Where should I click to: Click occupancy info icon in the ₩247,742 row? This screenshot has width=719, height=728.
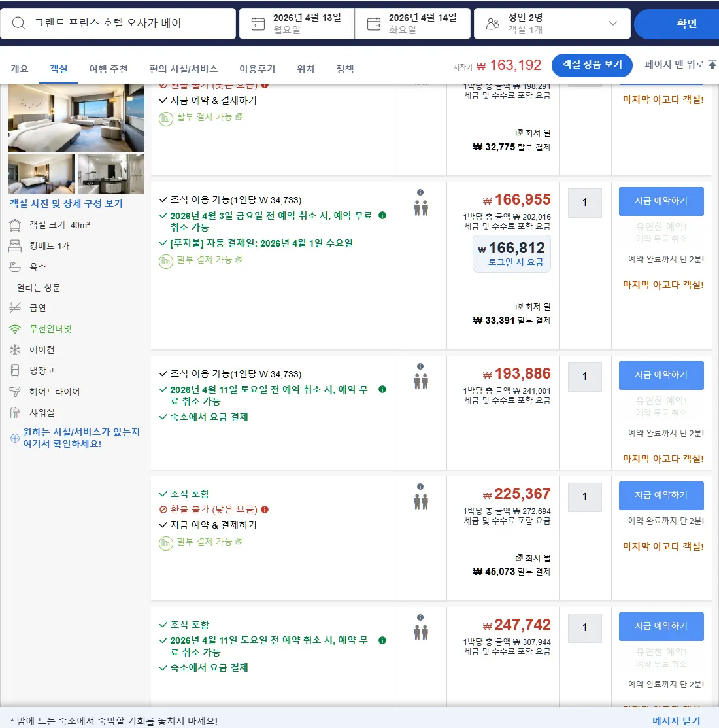420,617
